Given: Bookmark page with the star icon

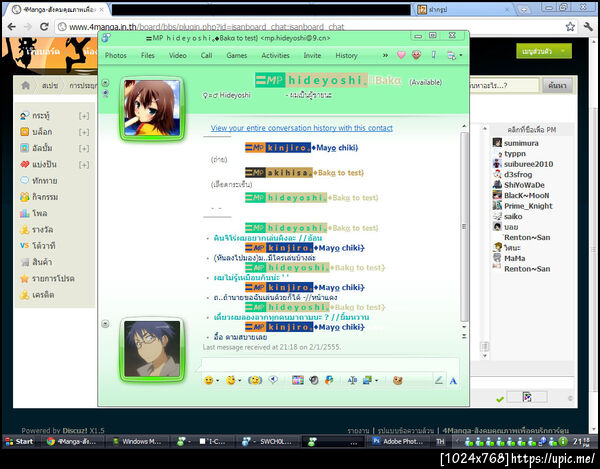Looking at the screenshot, I should coord(570,26).
